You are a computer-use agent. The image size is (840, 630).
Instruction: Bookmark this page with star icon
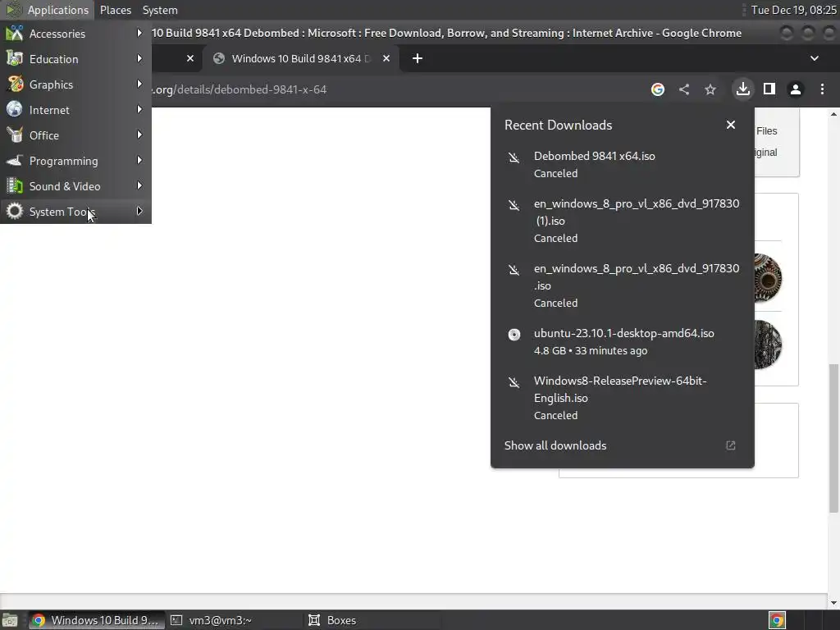coord(710,89)
